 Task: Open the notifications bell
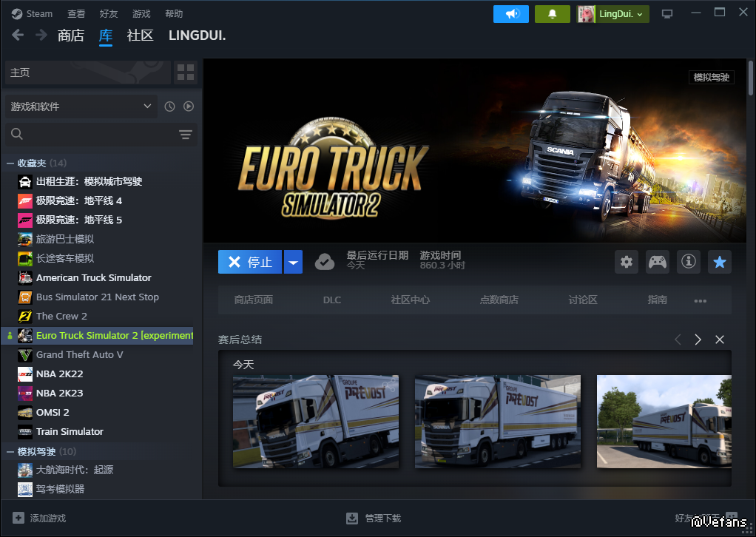(x=552, y=14)
